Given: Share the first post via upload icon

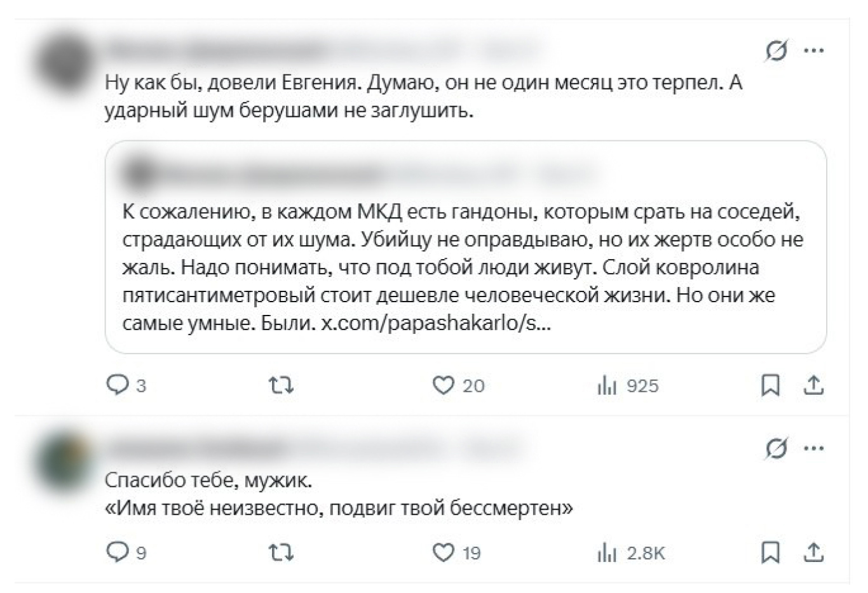Looking at the screenshot, I should (x=813, y=385).
